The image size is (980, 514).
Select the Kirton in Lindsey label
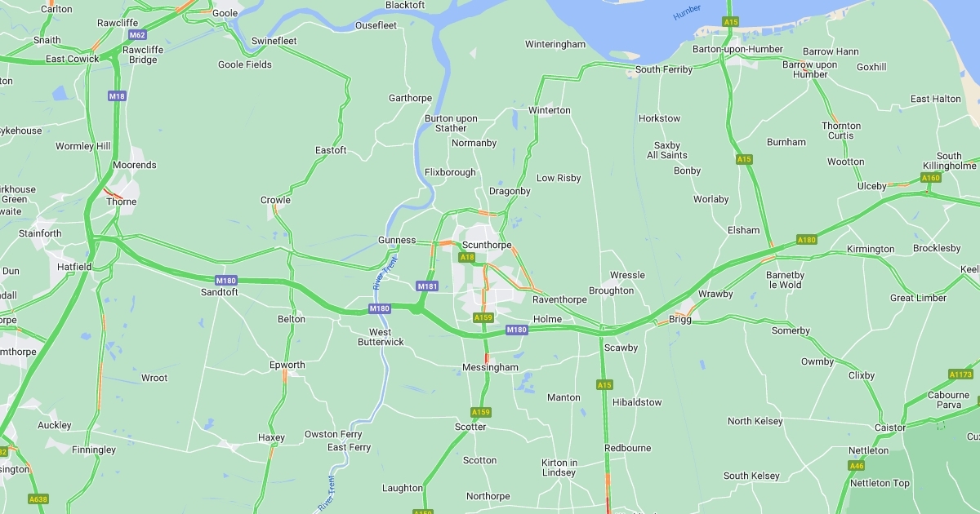[x=559, y=467]
